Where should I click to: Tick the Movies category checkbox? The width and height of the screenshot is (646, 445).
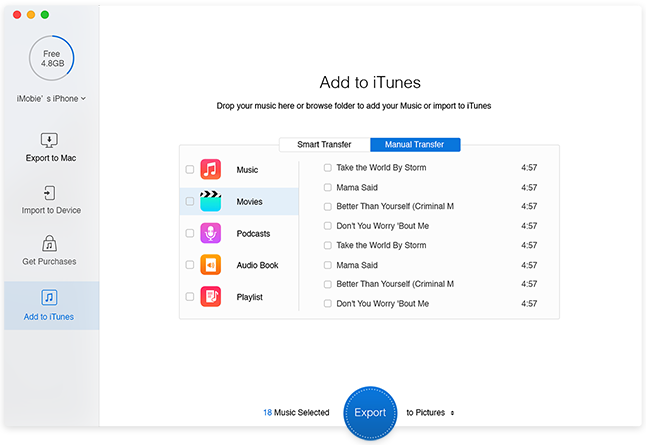190,201
